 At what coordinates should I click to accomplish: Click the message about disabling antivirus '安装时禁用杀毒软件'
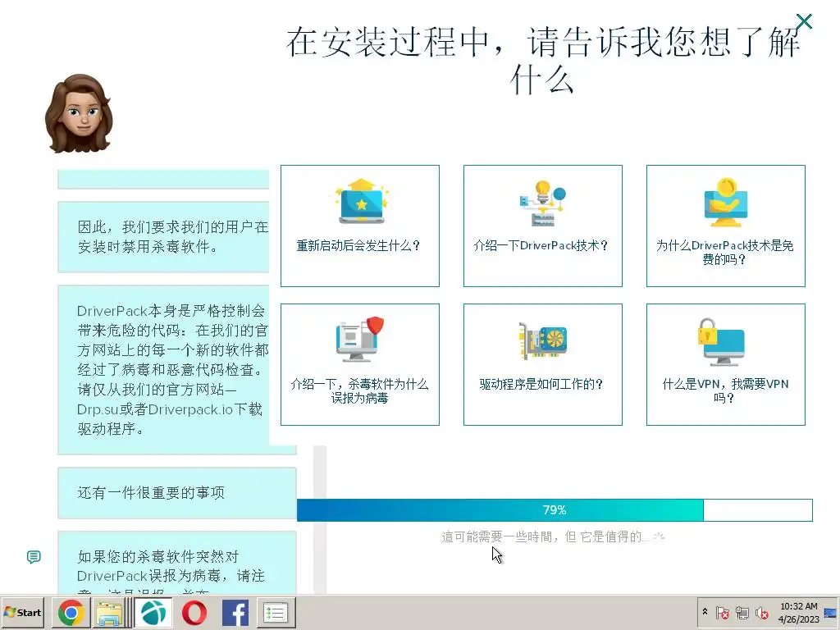[163, 237]
